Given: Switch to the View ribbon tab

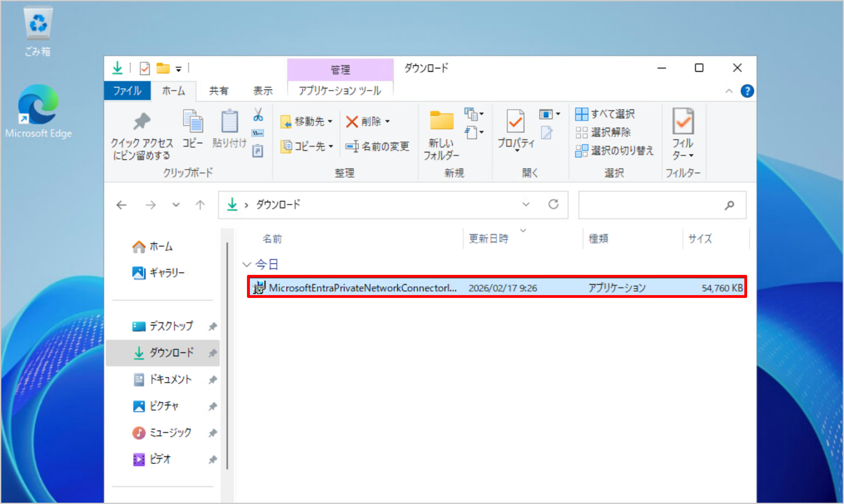Looking at the screenshot, I should pyautogui.click(x=263, y=91).
